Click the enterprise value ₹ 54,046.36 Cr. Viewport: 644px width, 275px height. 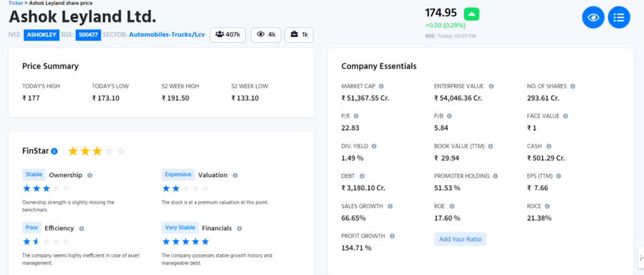point(458,99)
